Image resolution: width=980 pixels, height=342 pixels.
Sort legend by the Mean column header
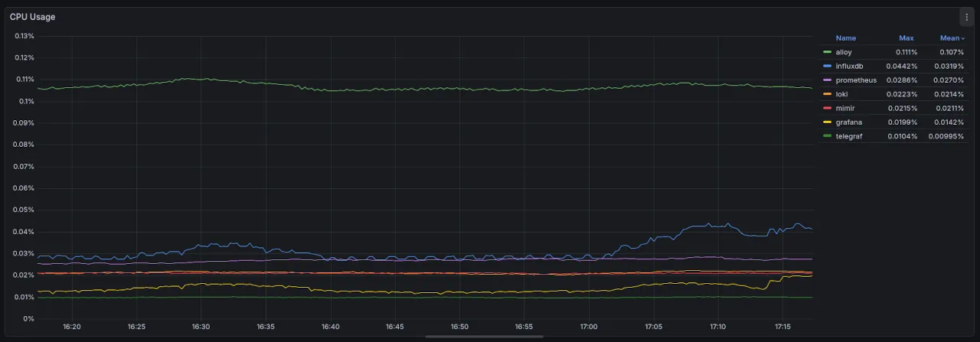(949, 38)
